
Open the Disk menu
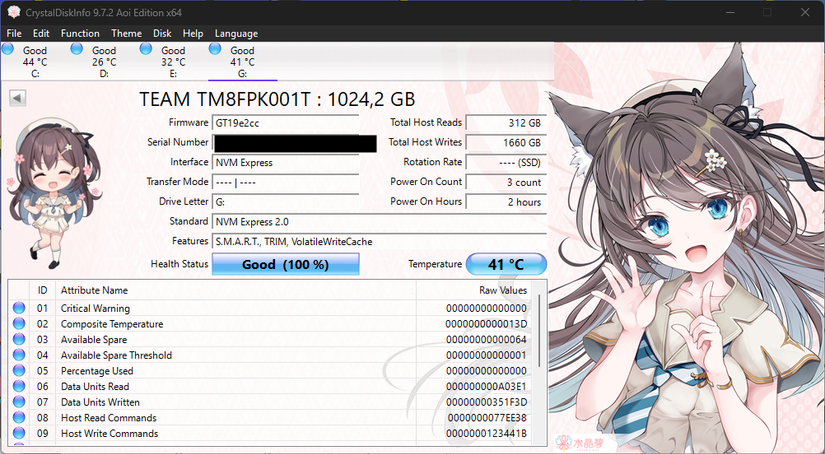(x=162, y=33)
